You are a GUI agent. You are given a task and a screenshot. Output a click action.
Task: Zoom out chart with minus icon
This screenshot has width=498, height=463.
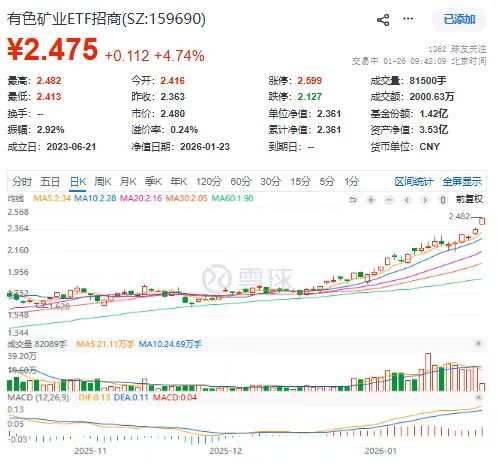pos(389,200)
